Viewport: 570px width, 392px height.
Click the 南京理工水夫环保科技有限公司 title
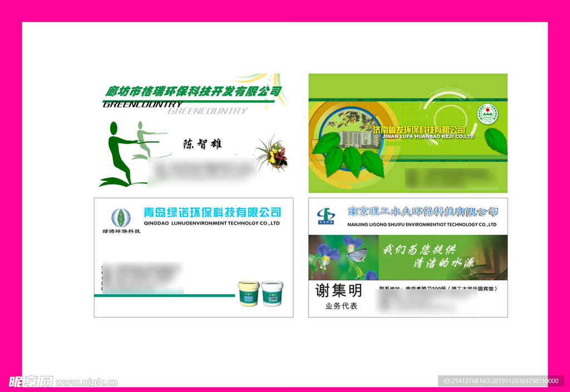pos(422,212)
